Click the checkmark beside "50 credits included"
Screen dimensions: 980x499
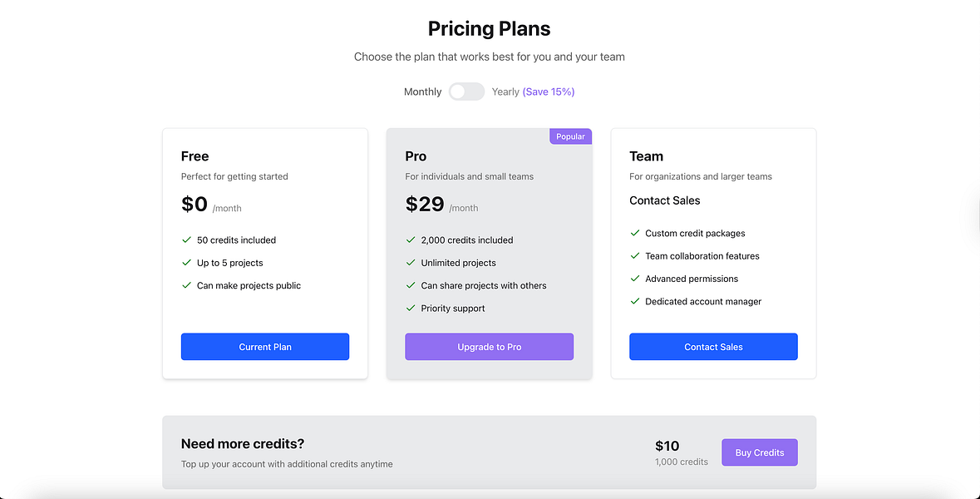click(x=186, y=240)
